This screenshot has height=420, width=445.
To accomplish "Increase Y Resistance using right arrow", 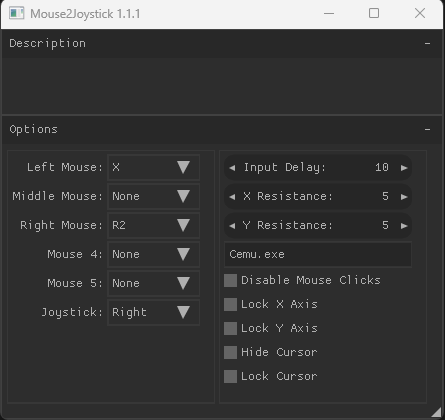I will (404, 226).
